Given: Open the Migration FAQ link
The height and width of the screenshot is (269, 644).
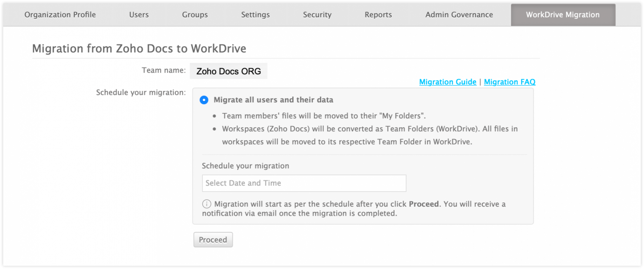Looking at the screenshot, I should (x=509, y=82).
